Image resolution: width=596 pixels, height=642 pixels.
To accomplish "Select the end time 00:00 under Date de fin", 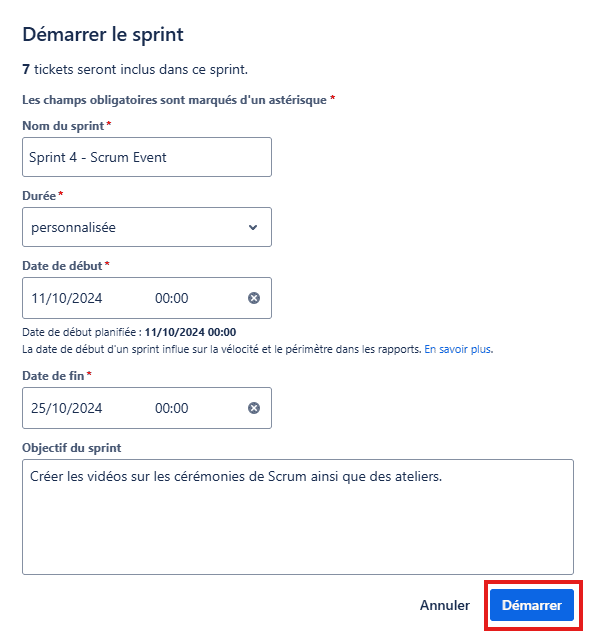I will point(172,408).
